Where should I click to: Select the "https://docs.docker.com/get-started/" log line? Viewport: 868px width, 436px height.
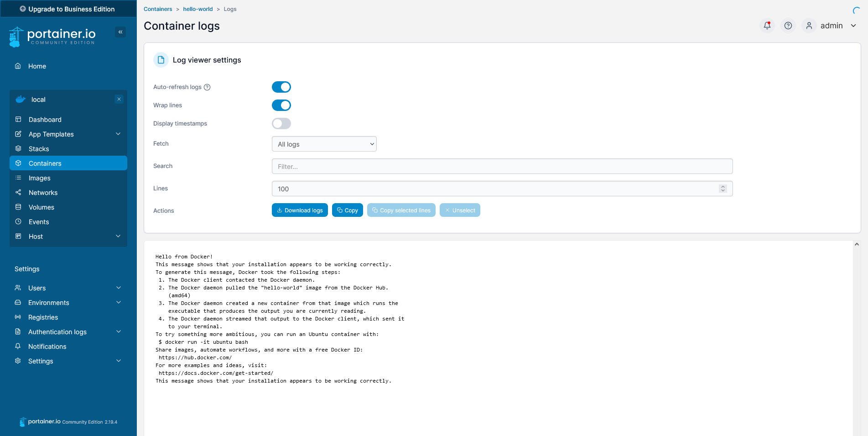pos(216,373)
